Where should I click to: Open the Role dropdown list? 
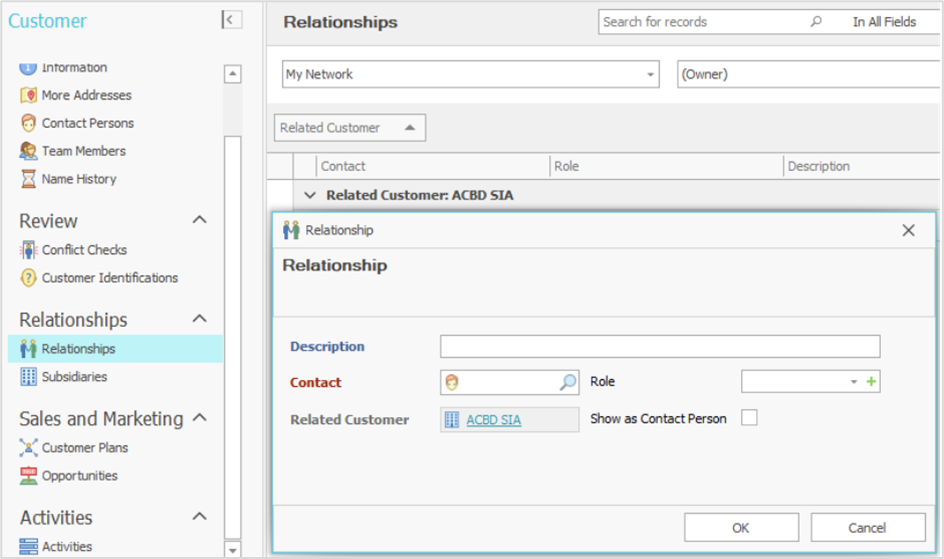point(853,382)
